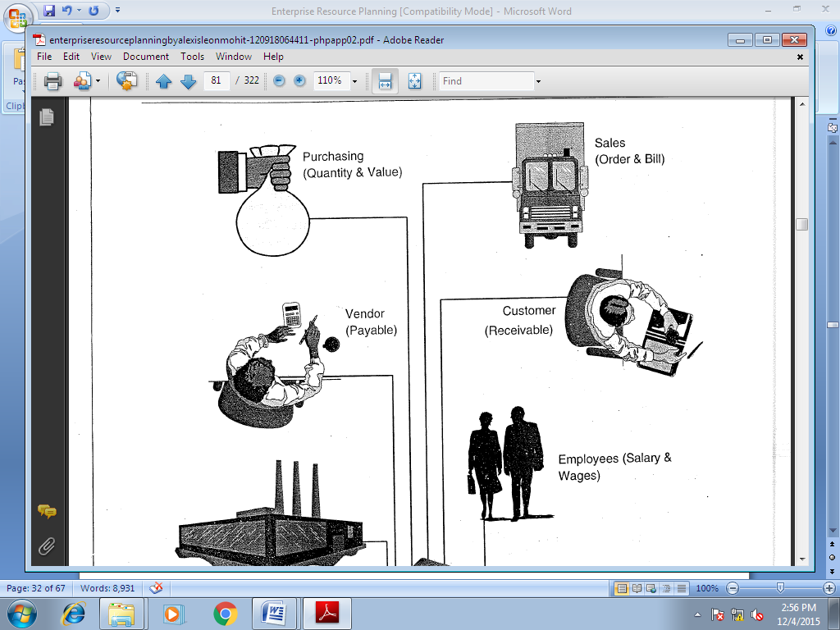Open the Window menu

(234, 57)
